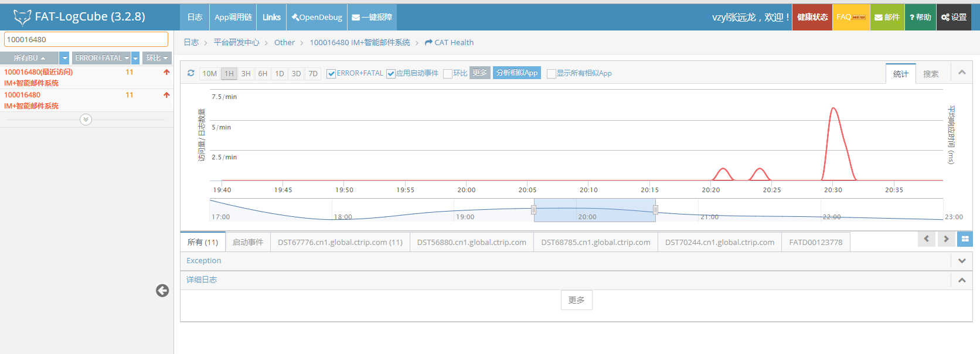This screenshot has height=354, width=980.
Task: Toggle the 应用启动事件 checkbox
Action: tap(391, 74)
